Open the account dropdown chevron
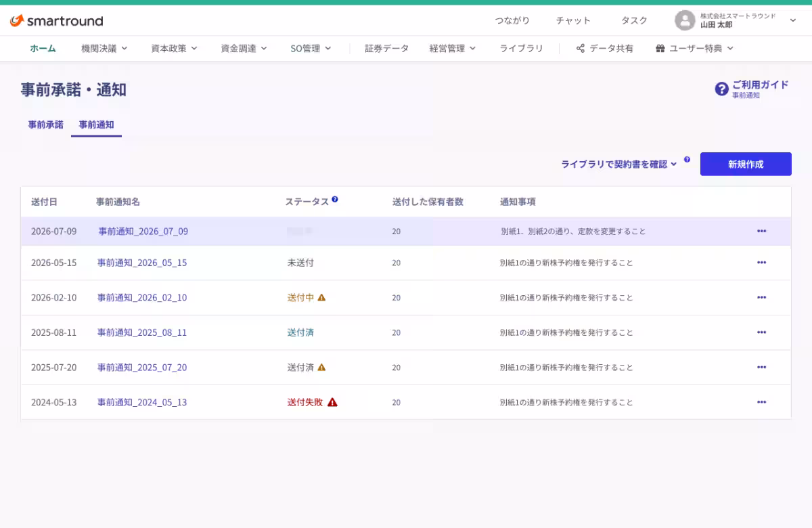The height and width of the screenshot is (528, 812). click(793, 21)
